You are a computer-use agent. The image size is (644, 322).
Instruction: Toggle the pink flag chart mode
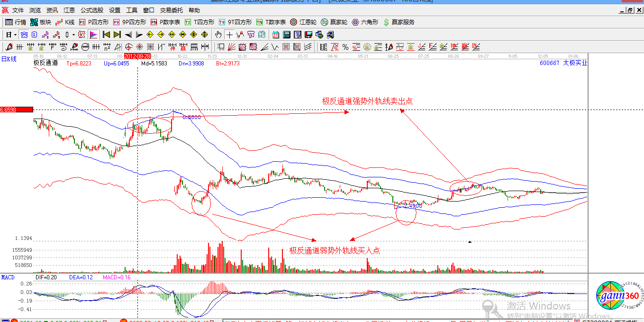coord(93,35)
